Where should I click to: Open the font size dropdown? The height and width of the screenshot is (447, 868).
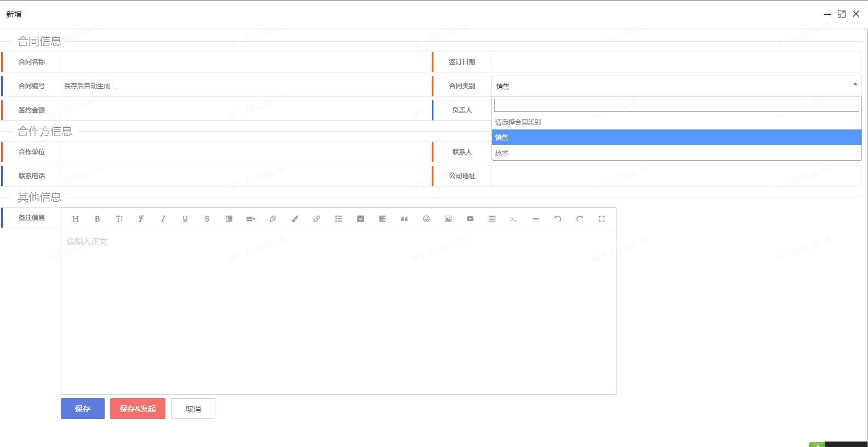tap(119, 219)
